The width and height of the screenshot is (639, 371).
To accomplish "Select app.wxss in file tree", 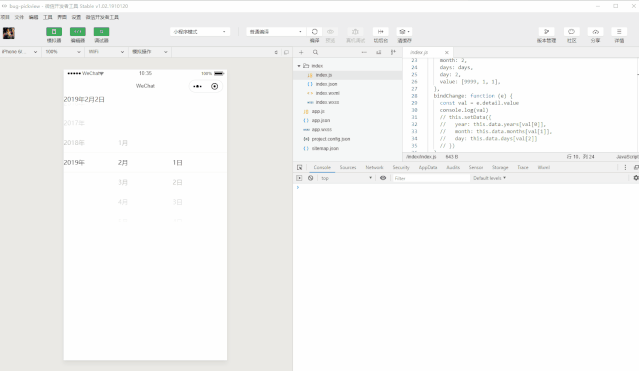I will pos(348,130).
